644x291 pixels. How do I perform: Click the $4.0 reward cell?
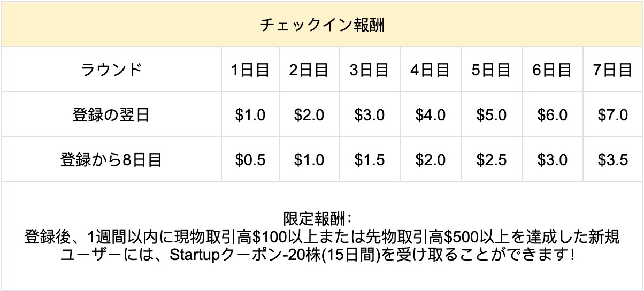pyautogui.click(x=430, y=115)
